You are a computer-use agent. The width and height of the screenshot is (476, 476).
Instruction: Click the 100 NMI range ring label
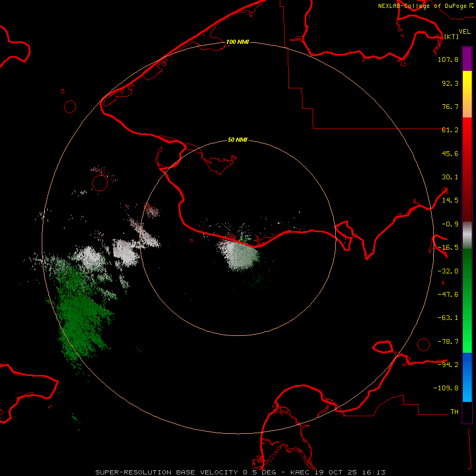pyautogui.click(x=237, y=42)
